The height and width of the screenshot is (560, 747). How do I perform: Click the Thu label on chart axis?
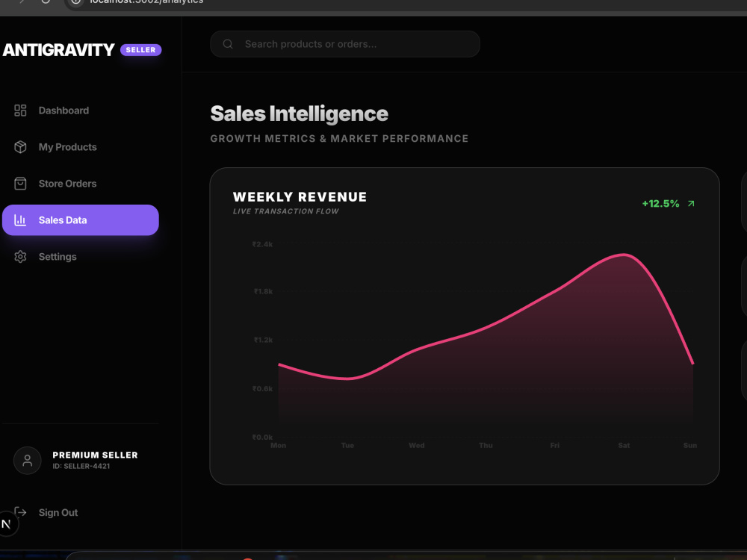coord(486,446)
